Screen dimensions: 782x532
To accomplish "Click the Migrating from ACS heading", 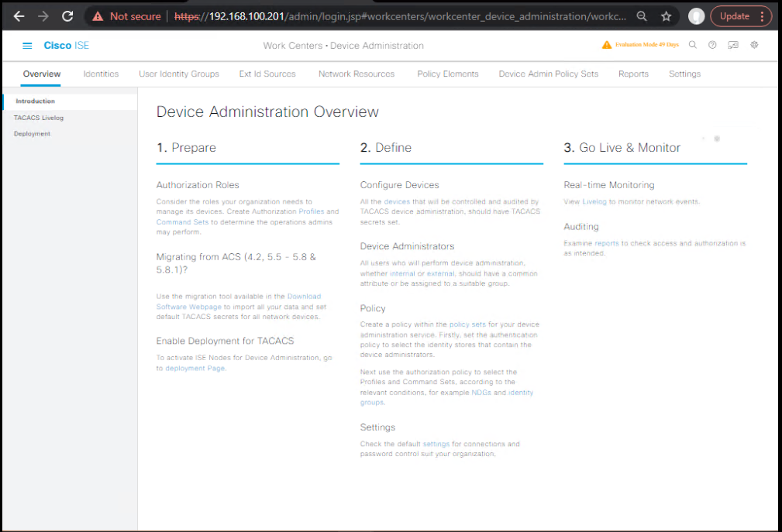I will pos(236,263).
